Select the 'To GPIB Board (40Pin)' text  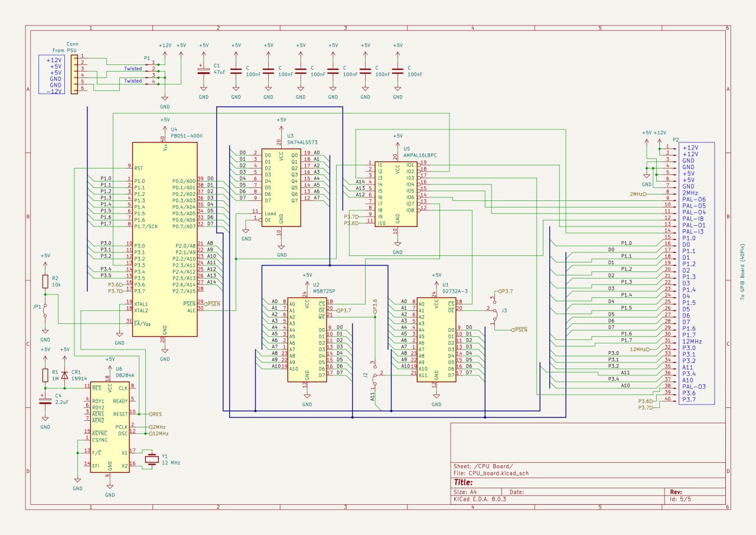(742, 273)
